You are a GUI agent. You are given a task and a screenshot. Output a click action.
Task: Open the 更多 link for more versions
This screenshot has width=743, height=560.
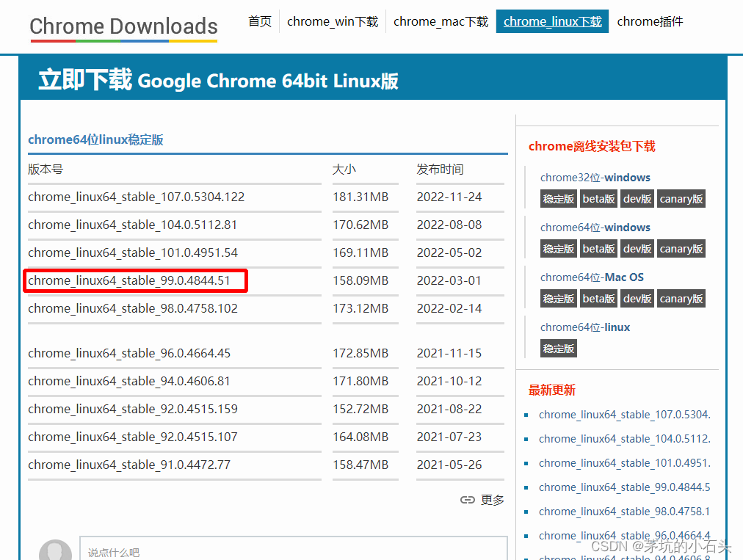492,500
